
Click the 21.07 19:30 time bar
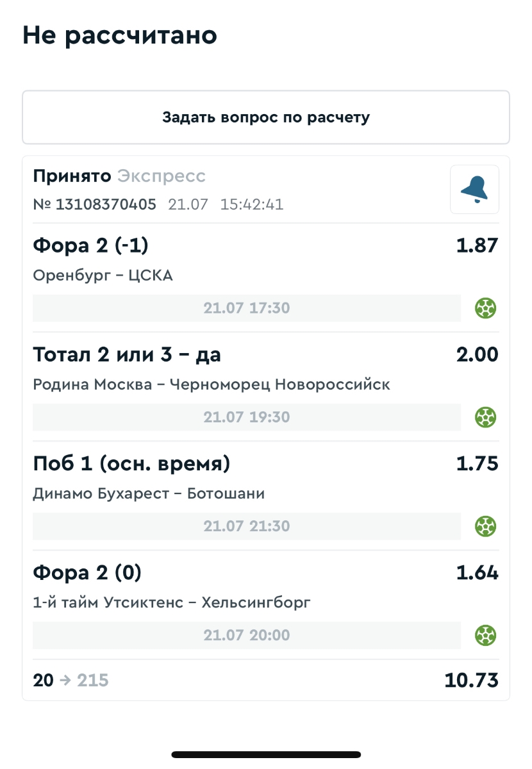point(247,417)
